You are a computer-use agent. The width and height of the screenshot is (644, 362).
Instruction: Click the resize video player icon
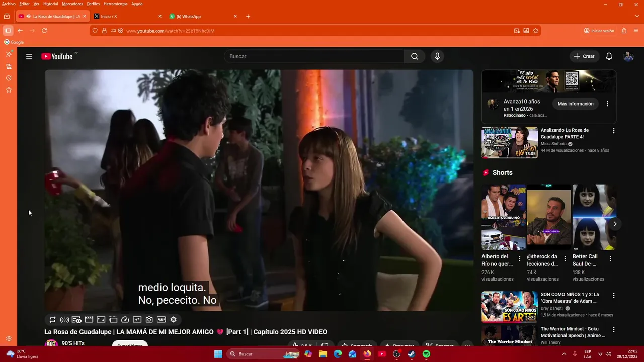pos(101,320)
